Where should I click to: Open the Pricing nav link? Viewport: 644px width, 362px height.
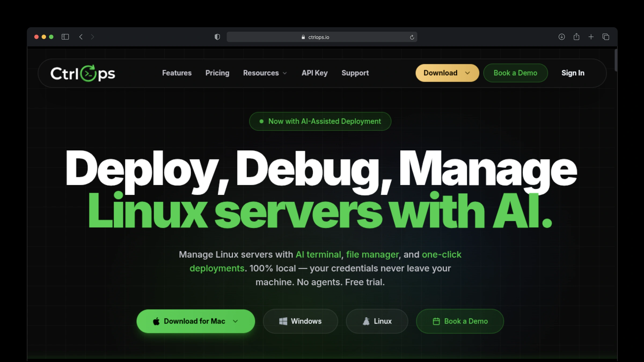click(x=217, y=73)
